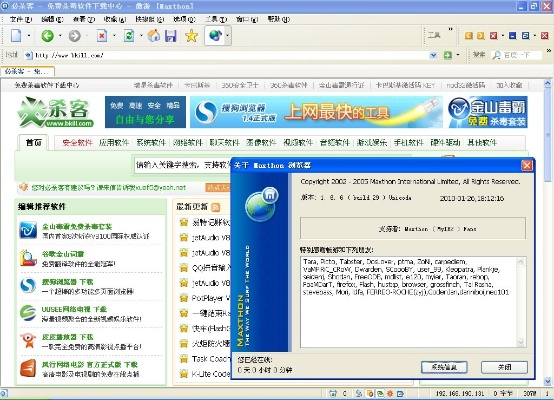This screenshot has height=400, width=554.
Task: Click the orange-highlighted status bar icon
Action: (x=370, y=393)
